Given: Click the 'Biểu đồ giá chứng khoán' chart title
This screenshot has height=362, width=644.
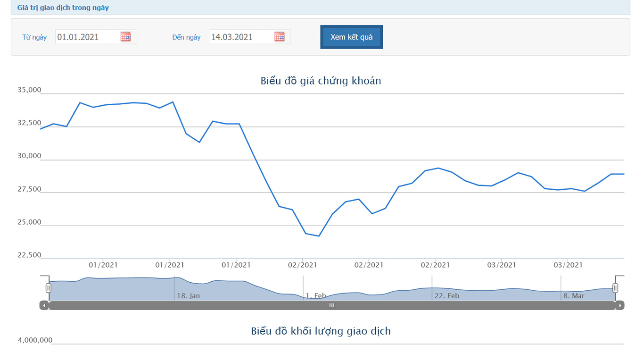Looking at the screenshot, I should pos(321,81).
